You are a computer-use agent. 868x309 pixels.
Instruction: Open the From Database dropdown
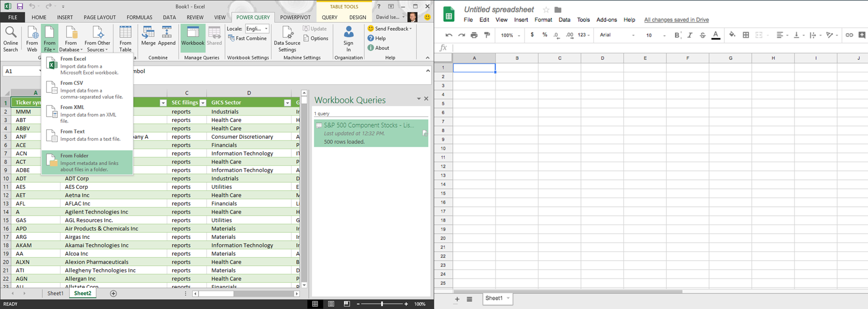71,39
